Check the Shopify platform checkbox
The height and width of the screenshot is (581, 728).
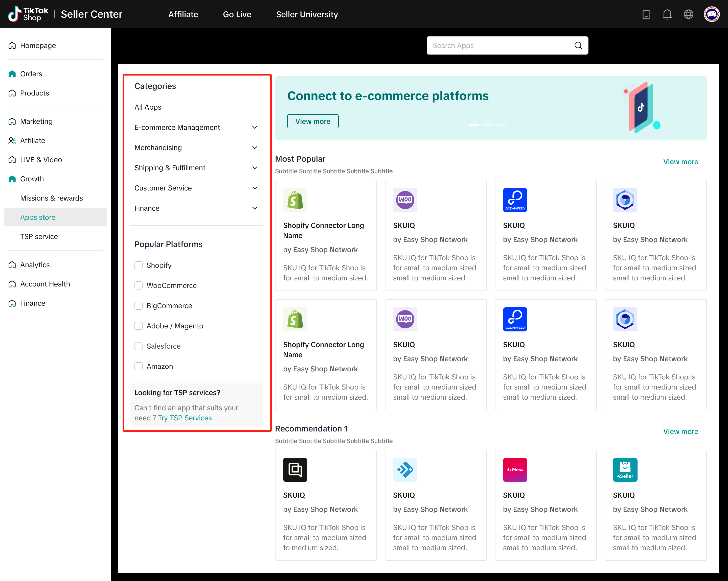(139, 265)
